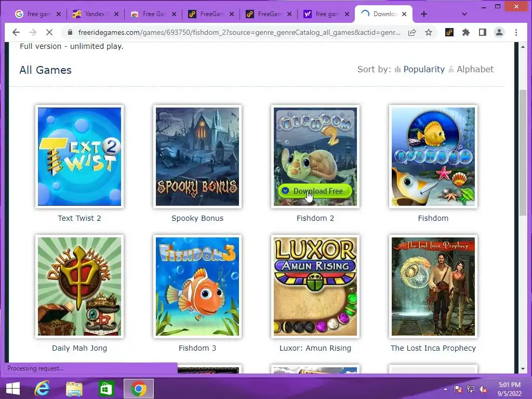532x399 pixels.
Task: Click the Chrome taskbar icon
Action: (138, 389)
